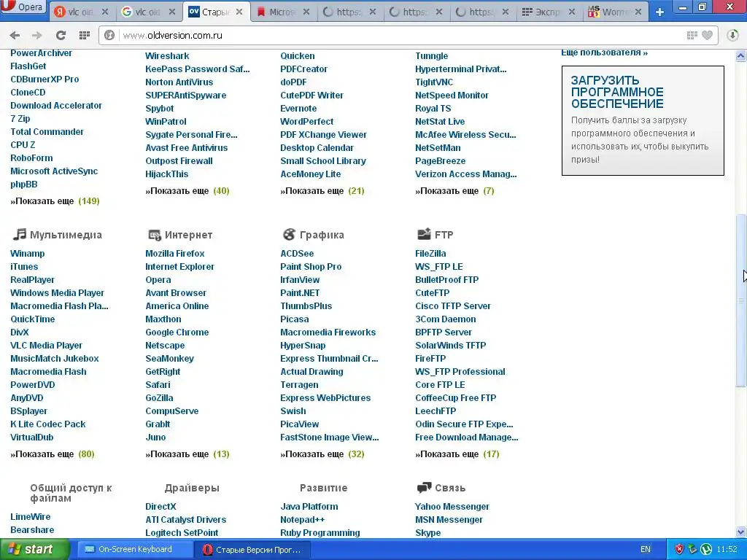This screenshot has height=560, width=747.
Task: Switch to the first Yandex vlc tab
Action: pyautogui.click(x=81, y=12)
